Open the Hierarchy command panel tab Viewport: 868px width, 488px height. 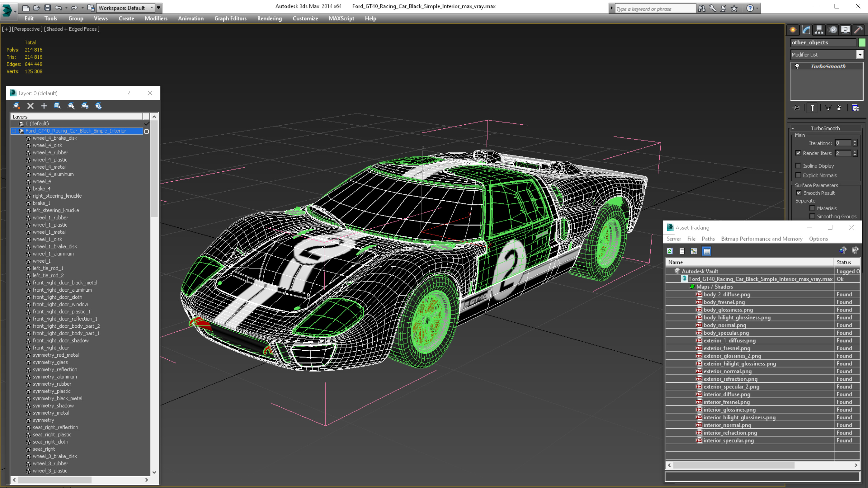pyautogui.click(x=819, y=30)
